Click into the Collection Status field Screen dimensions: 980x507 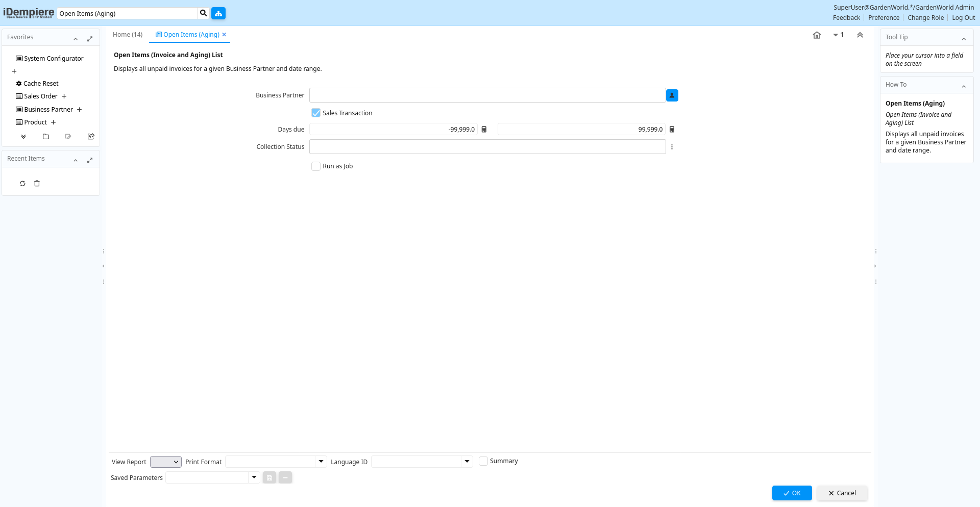487,147
